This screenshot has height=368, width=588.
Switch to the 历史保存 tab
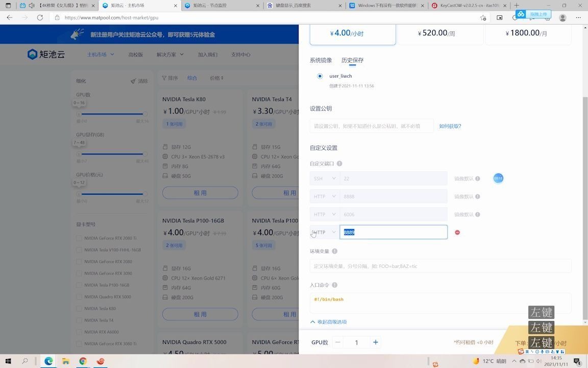tap(352, 60)
